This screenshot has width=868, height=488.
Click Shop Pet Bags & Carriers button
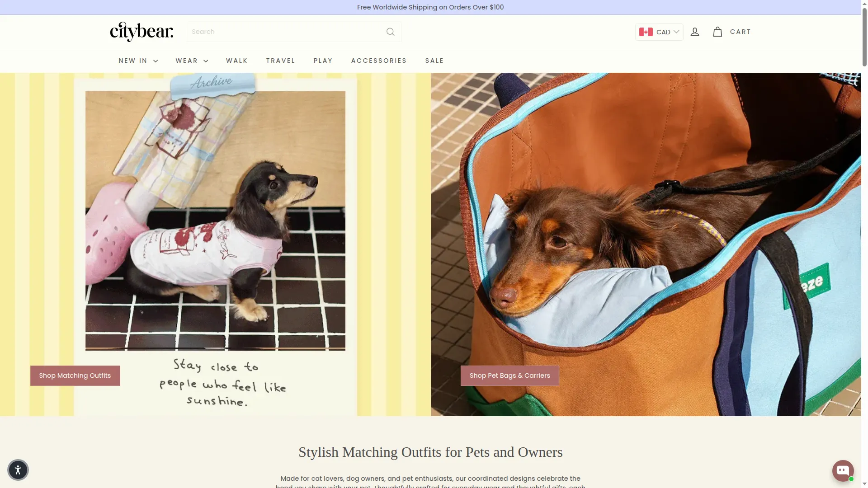tap(510, 375)
